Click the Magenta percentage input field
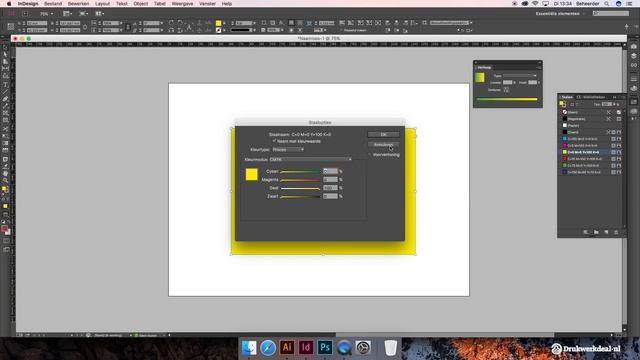The height and width of the screenshot is (360, 640). pos(330,180)
